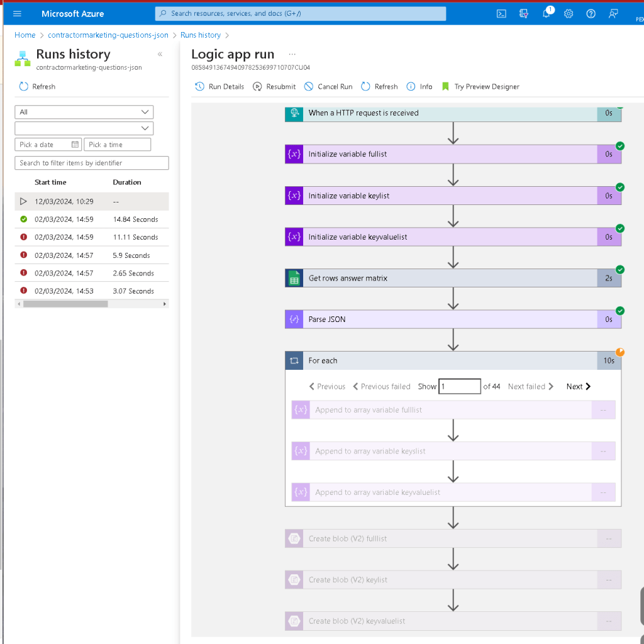Click the Parse JSON action icon

[294, 319]
